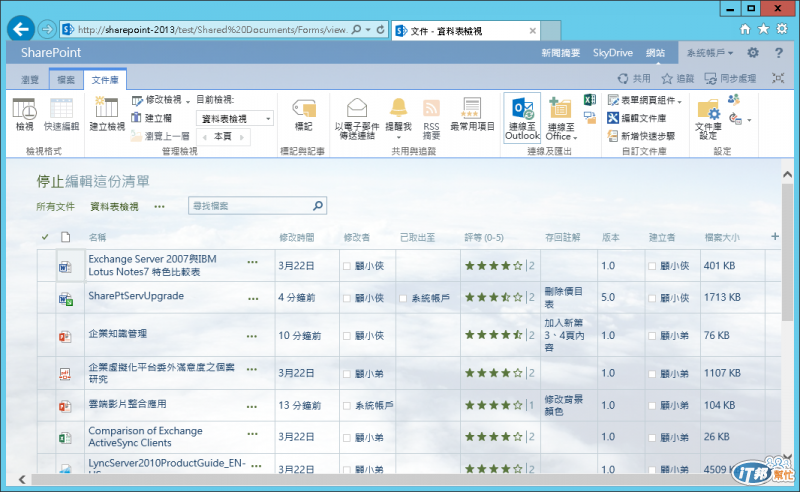The height and width of the screenshot is (492, 800).
Task: Open SkyDrive in top navigation
Action: [x=613, y=53]
